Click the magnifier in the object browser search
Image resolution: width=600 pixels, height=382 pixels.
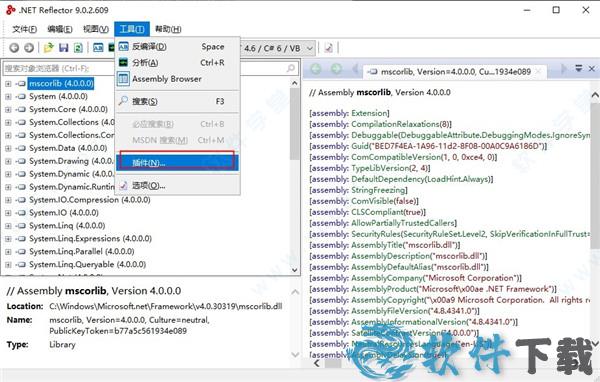(x=290, y=68)
